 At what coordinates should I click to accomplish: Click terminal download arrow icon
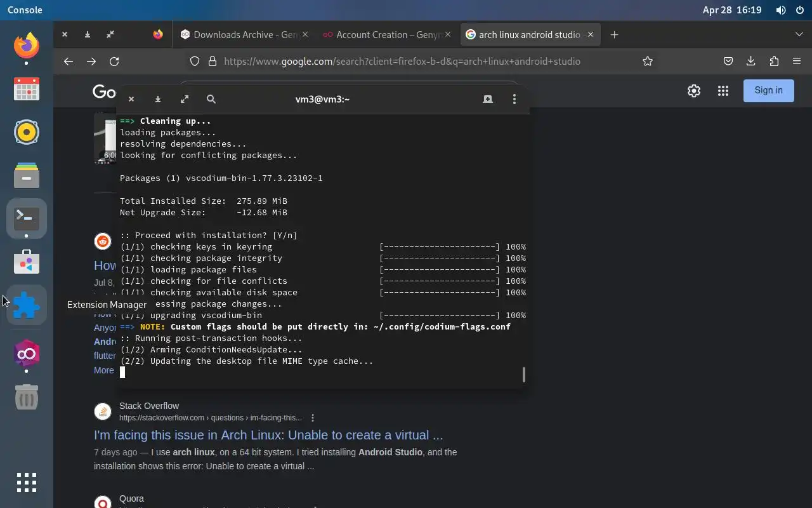[158, 99]
